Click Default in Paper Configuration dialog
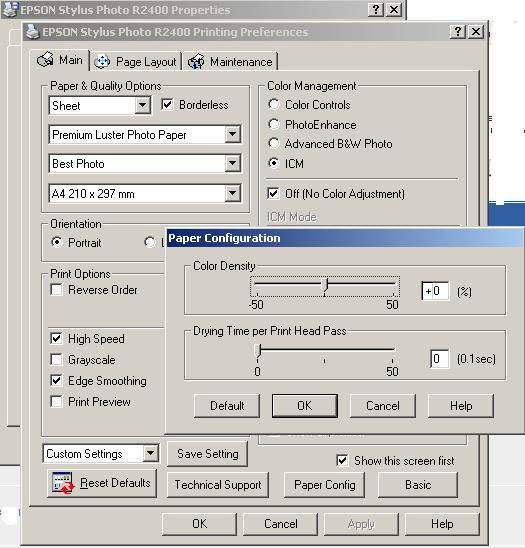The image size is (525, 548). click(227, 406)
